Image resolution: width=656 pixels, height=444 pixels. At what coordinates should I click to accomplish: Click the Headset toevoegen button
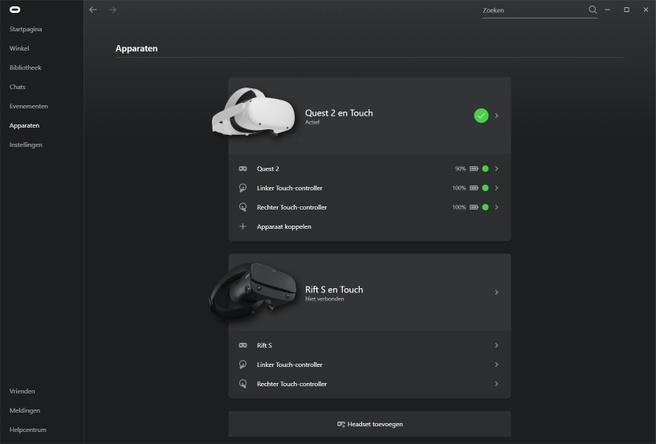tap(369, 424)
